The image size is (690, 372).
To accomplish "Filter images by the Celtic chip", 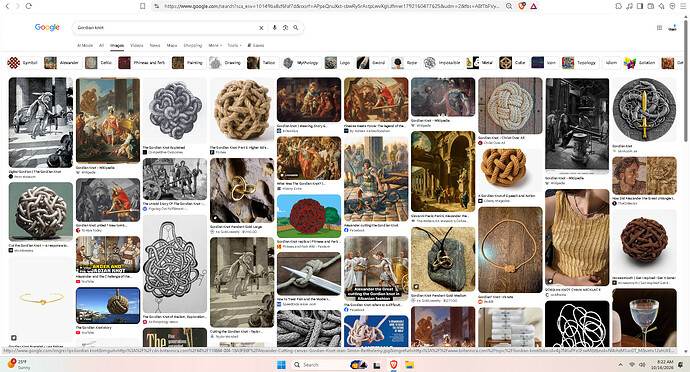I will pyautogui.click(x=99, y=63).
